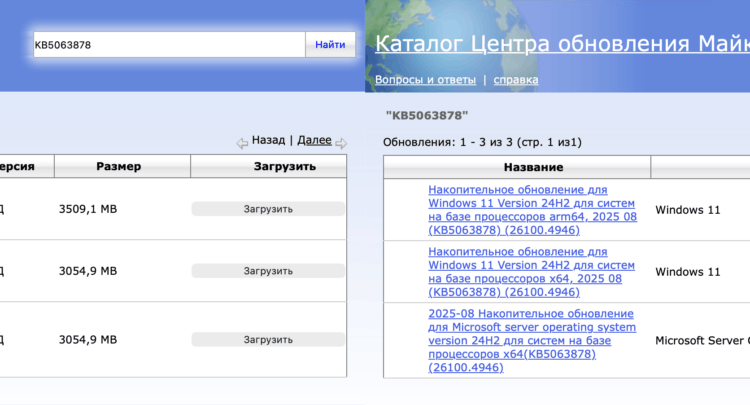750x405 pixels.
Task: Select the "KB5063878" search results heading
Action: point(427,115)
